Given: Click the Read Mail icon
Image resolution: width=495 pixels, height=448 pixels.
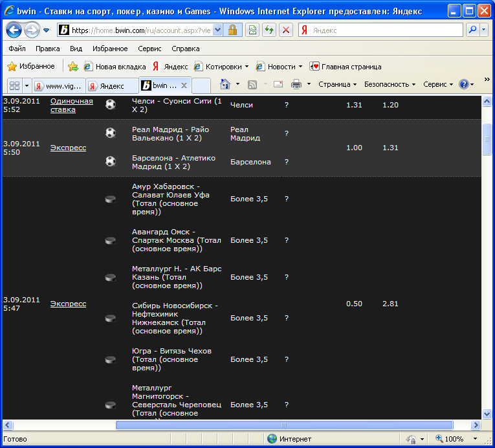Looking at the screenshot, I should point(278,84).
